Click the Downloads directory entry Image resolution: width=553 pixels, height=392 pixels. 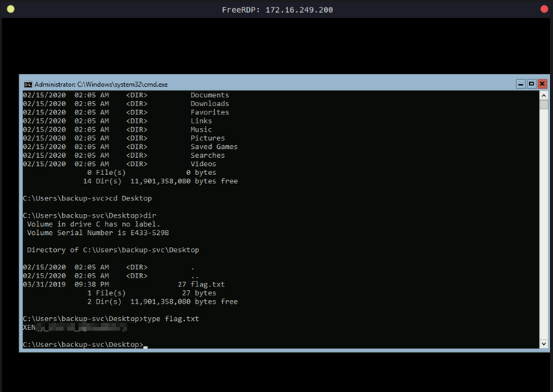point(210,104)
